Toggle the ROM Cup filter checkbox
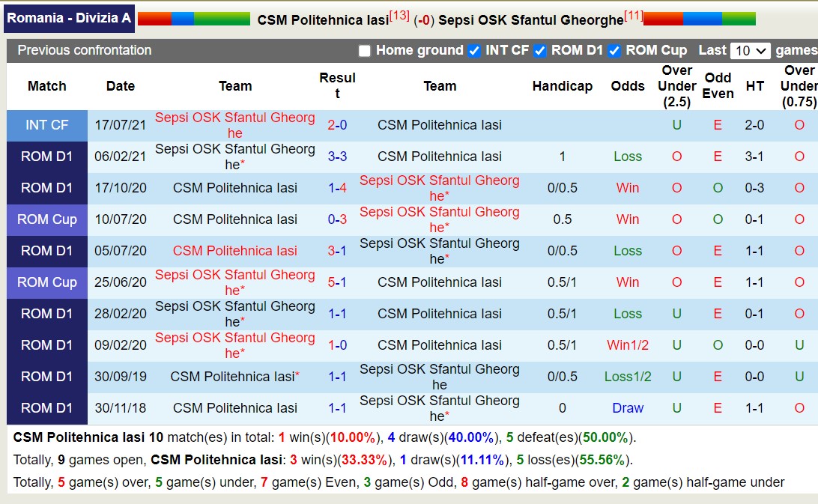 coord(614,51)
